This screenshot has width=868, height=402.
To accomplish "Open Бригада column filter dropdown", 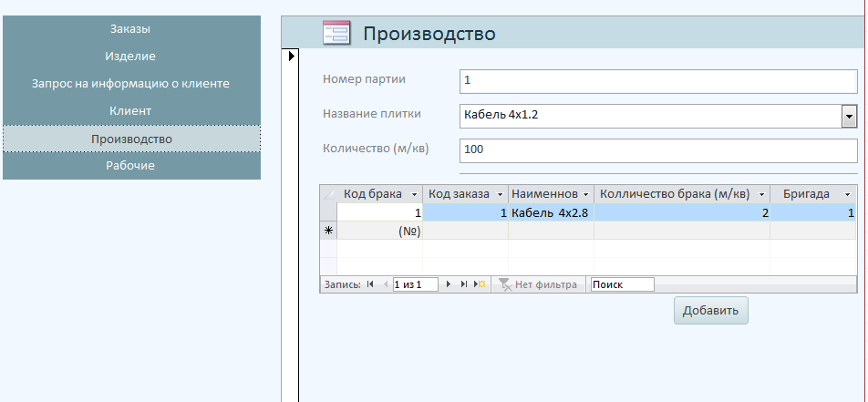I will (847, 194).
